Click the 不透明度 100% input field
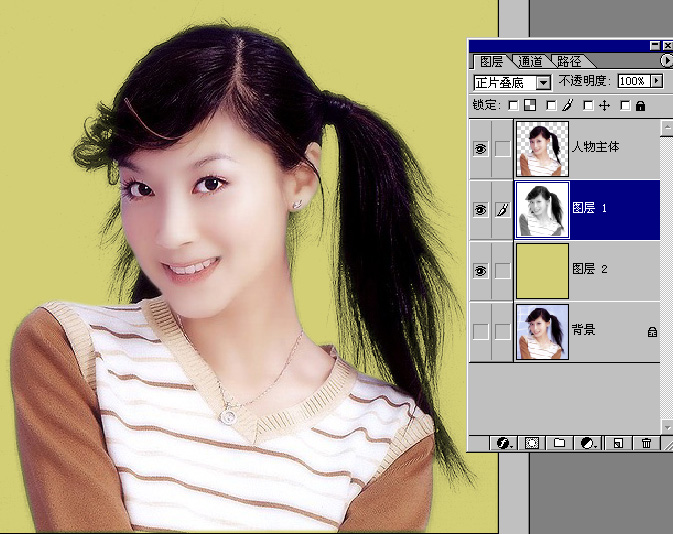The image size is (673, 534). pyautogui.click(x=634, y=81)
